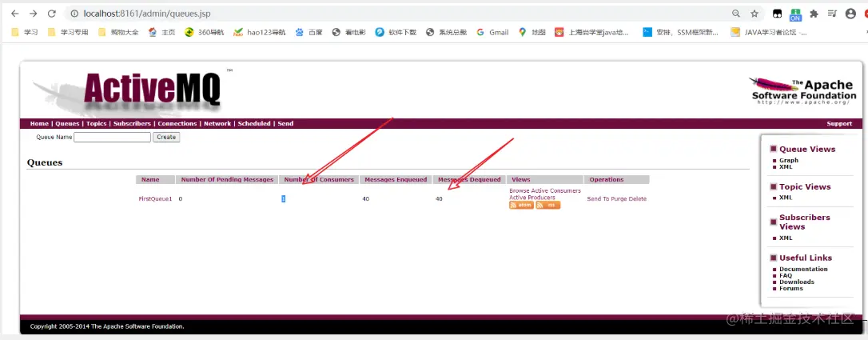This screenshot has width=868, height=340.
Task: Open the Extensions puzzle-piece icon
Action: tap(814, 14)
